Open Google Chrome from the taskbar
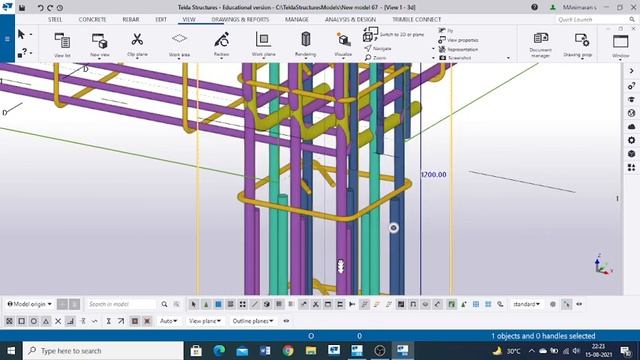 pos(288,351)
